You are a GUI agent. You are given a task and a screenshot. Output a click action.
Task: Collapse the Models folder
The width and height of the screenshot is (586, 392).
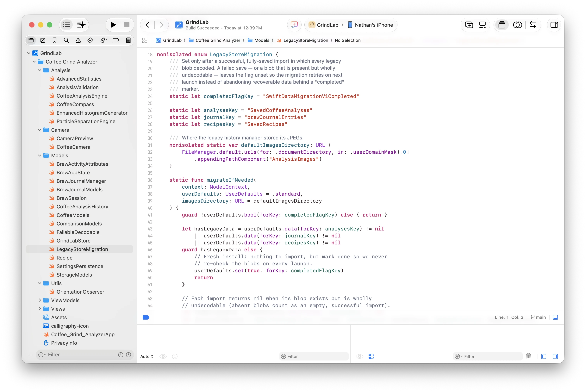[x=40, y=156]
